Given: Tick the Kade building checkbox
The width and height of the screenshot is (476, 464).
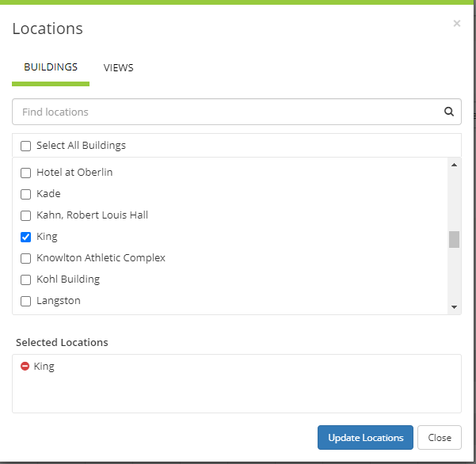Looking at the screenshot, I should tap(26, 194).
